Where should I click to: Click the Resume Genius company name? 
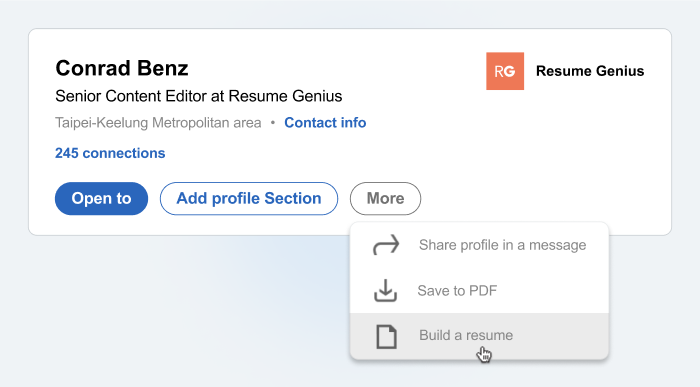click(x=590, y=71)
